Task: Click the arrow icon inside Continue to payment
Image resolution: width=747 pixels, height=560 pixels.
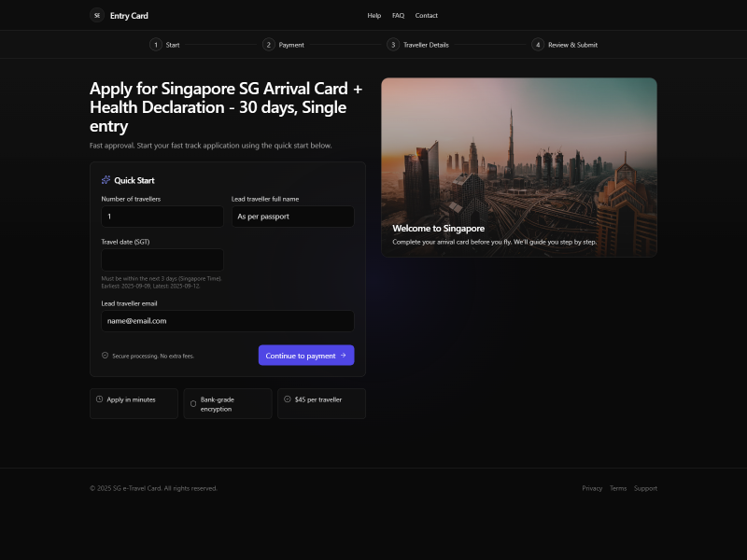Action: [344, 356]
